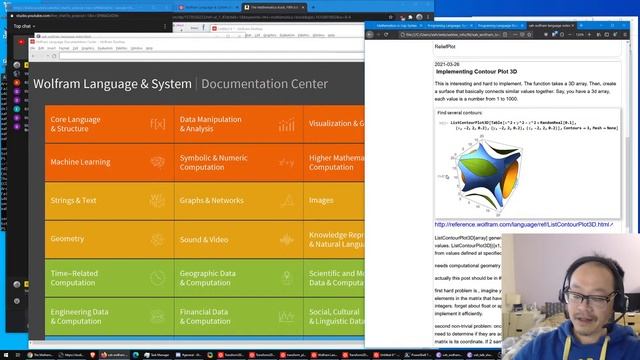Viewport: 640px width, 360px height.
Task: Open the Window menu in Documentation Center window
Action: [137, 48]
